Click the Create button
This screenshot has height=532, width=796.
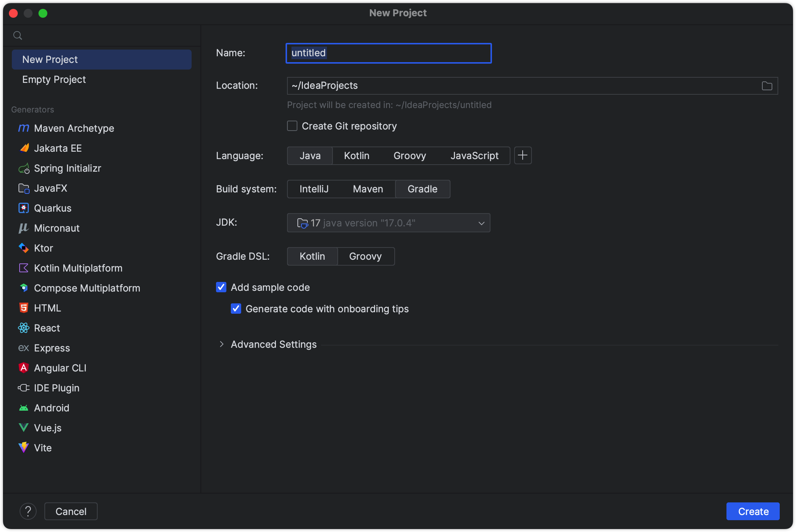pos(753,511)
